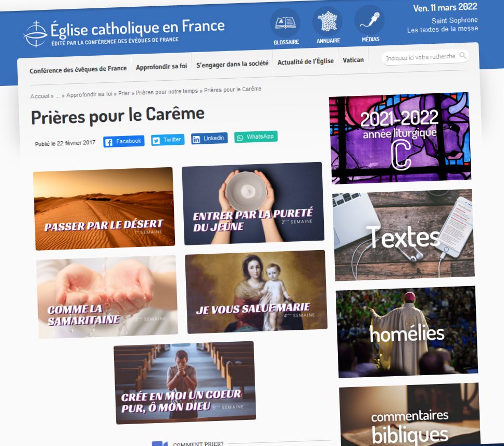Follow the Les textes de la messe link
The image size is (504, 446).
pyautogui.click(x=443, y=29)
